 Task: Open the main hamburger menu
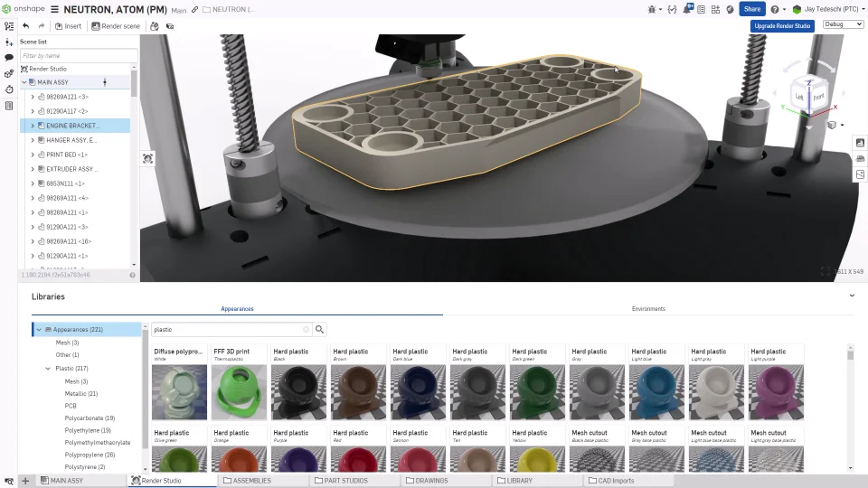55,9
